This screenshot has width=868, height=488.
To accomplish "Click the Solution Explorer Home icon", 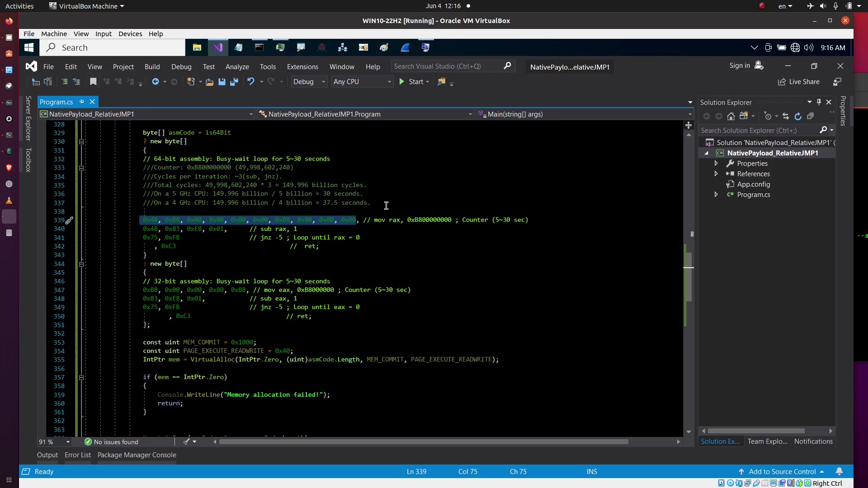I will click(x=731, y=116).
